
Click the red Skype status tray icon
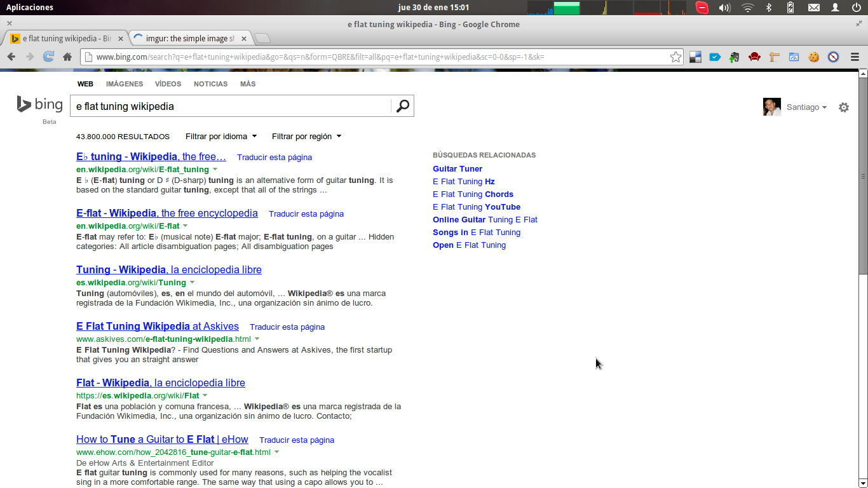[702, 8]
